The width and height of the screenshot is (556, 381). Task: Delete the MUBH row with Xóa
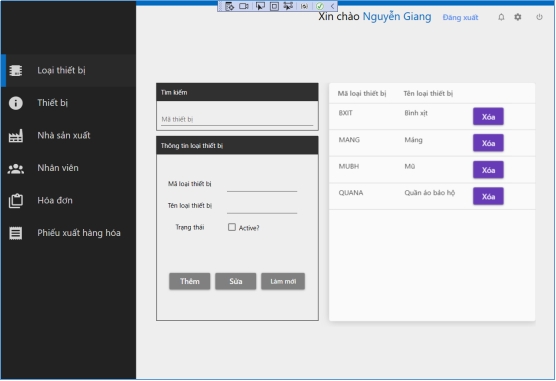tap(488, 170)
